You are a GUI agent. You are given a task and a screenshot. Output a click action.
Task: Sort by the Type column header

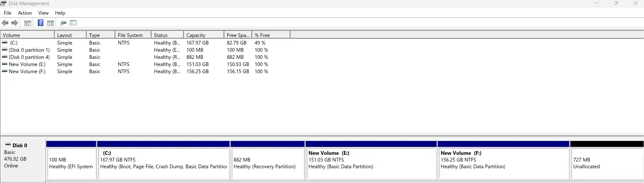point(101,35)
